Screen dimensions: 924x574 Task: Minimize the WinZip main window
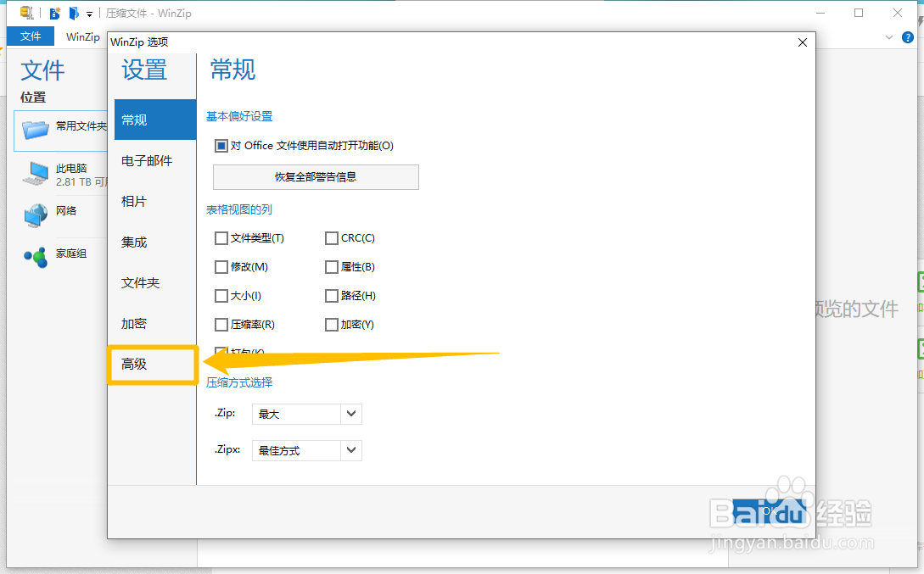pos(820,13)
